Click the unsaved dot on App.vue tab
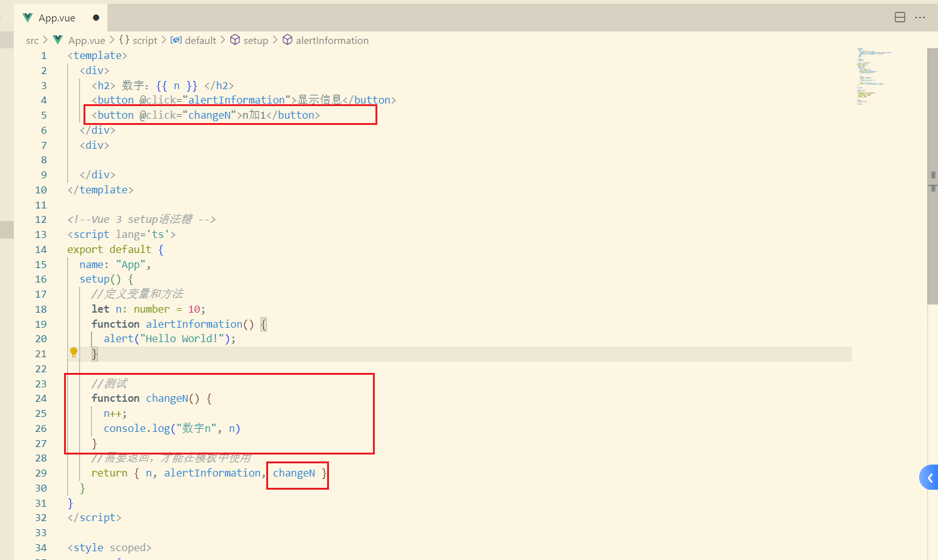The height and width of the screenshot is (560, 938). 96,18
